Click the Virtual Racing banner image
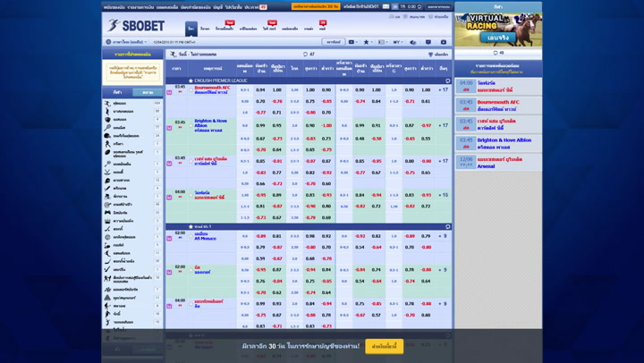The image size is (644, 363). pyautogui.click(x=498, y=30)
